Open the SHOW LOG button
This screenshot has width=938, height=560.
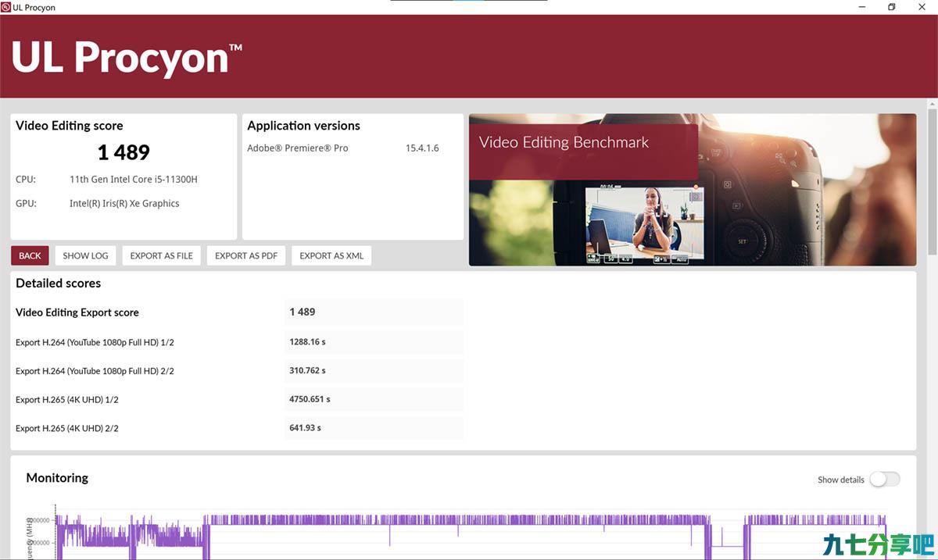pyautogui.click(x=86, y=255)
